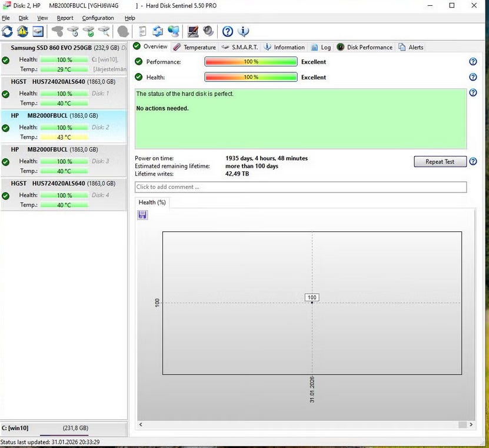Click help icon next to Repeat Test
Viewport: 489px width, 448px height.
coord(473,161)
